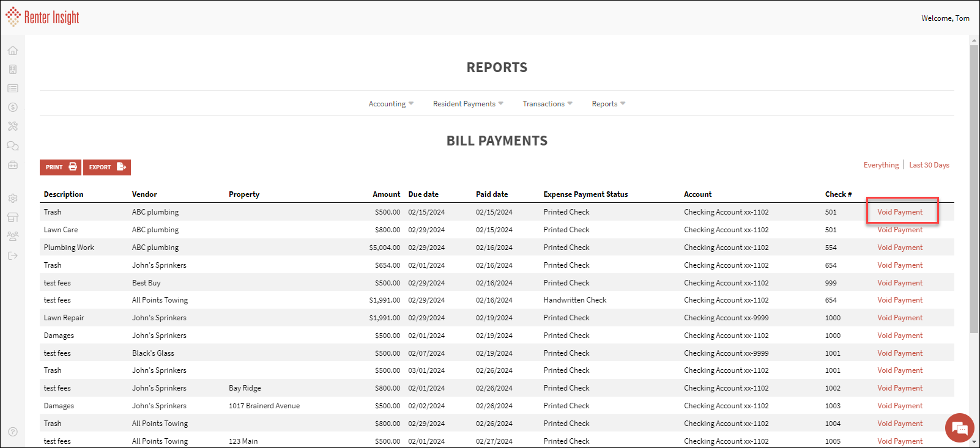The image size is (980, 448).
Task: Void Payment for Trash $500.00 check 501
Action: (x=900, y=212)
